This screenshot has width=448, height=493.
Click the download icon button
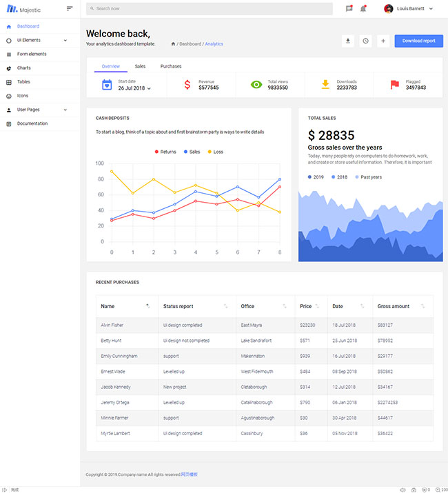(x=348, y=41)
